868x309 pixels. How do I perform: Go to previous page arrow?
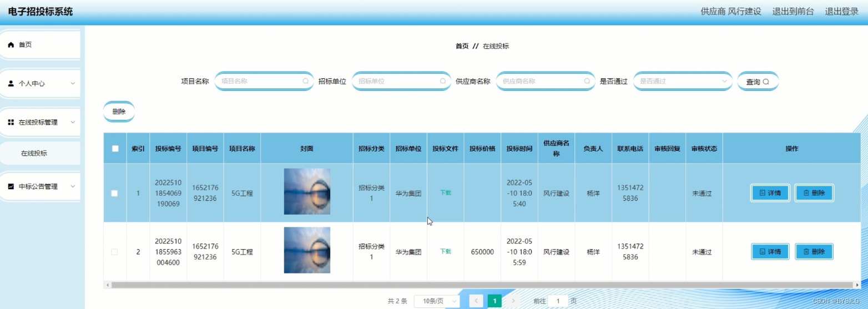tap(476, 301)
